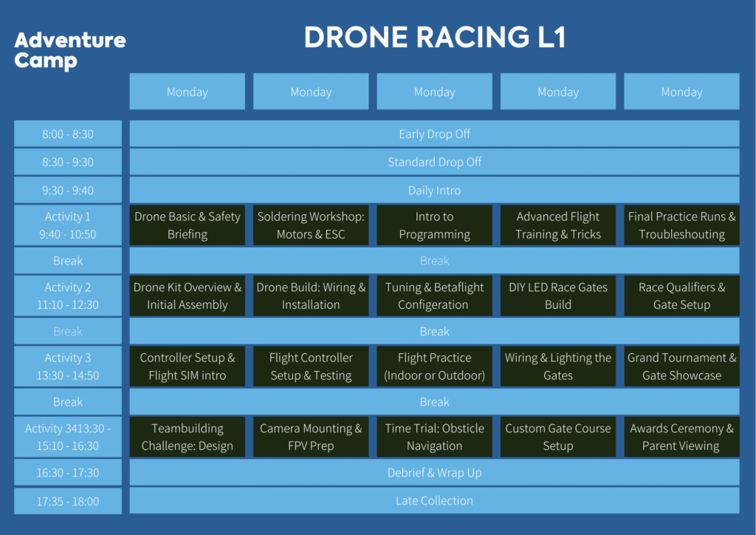Select Time Trial: Obsticle Navigation activity

[434, 437]
